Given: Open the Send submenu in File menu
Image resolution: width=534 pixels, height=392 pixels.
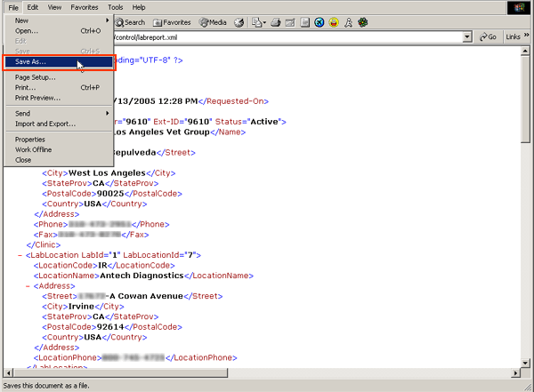Looking at the screenshot, I should point(60,113).
